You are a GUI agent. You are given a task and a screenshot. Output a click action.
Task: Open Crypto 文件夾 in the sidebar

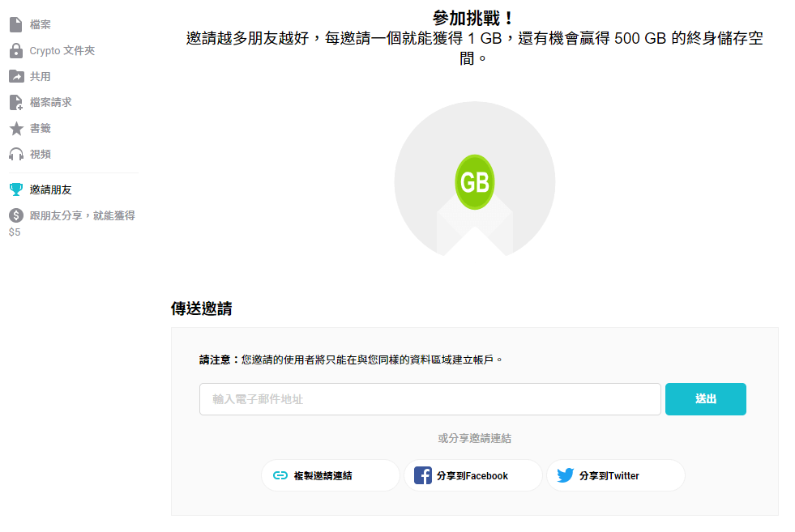coord(62,51)
